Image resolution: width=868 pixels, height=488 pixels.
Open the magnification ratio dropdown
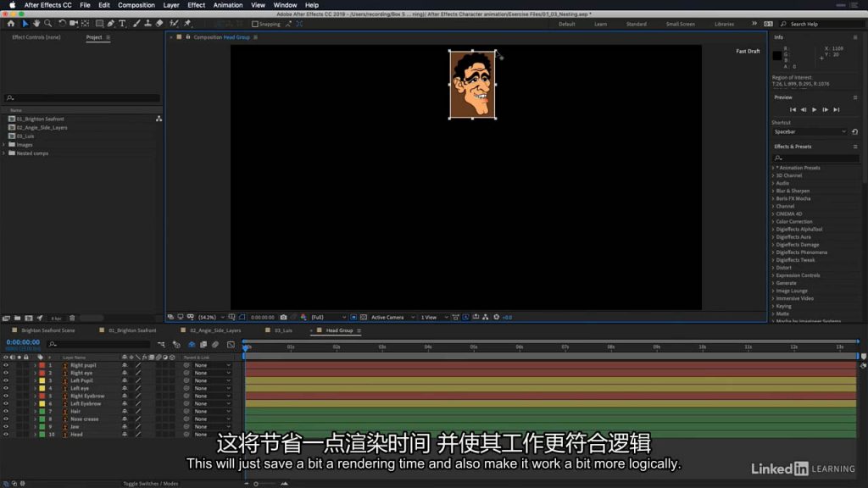pyautogui.click(x=211, y=318)
